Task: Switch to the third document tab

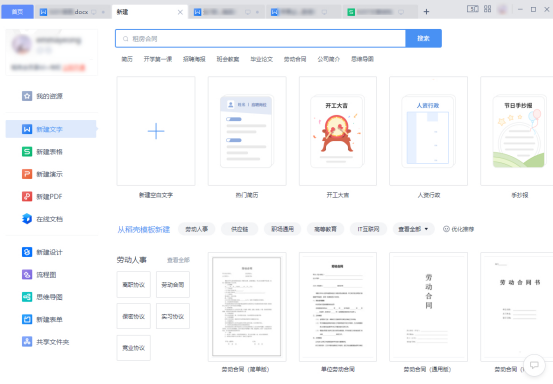Action: (x=226, y=12)
